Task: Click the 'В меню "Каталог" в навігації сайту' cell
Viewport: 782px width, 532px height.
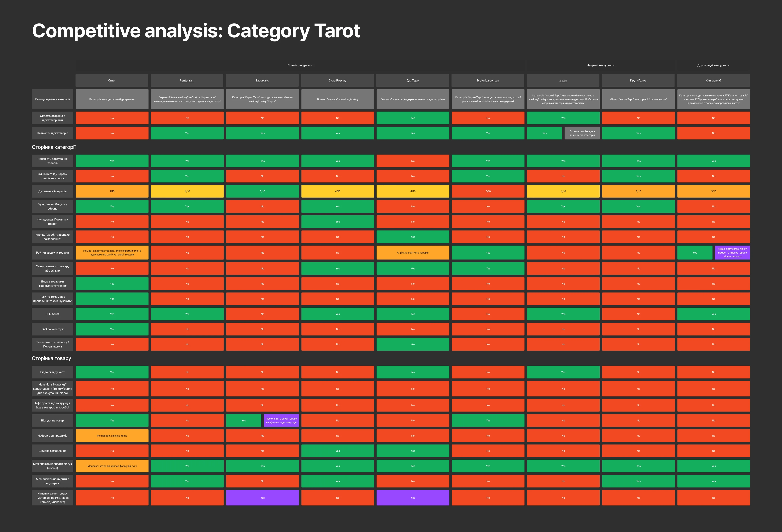Action: (338, 99)
